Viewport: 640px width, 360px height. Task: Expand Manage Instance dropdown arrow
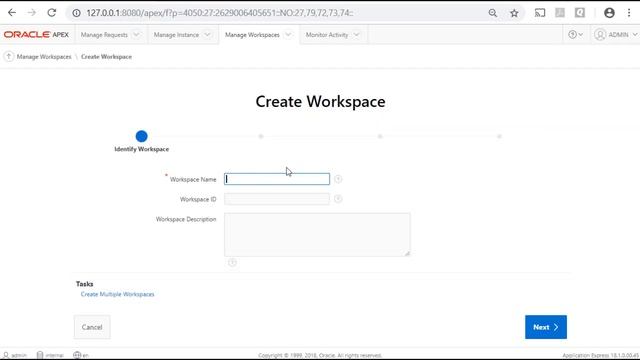[207, 35]
